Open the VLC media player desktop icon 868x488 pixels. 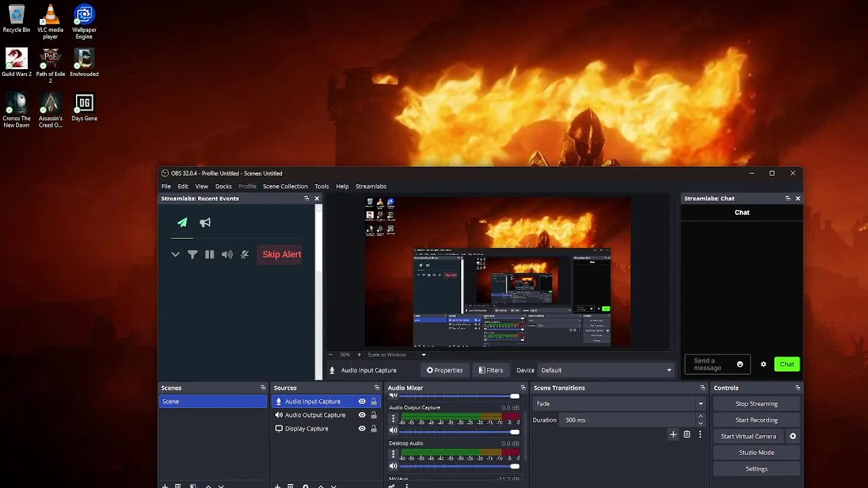[50, 22]
